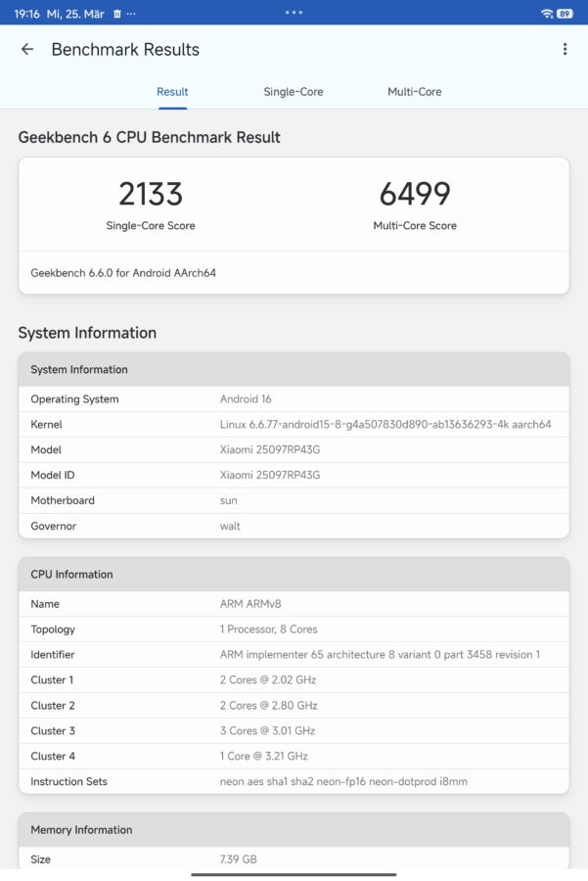
Task: Tap the Memory Information section header
Action: pyautogui.click(x=294, y=829)
